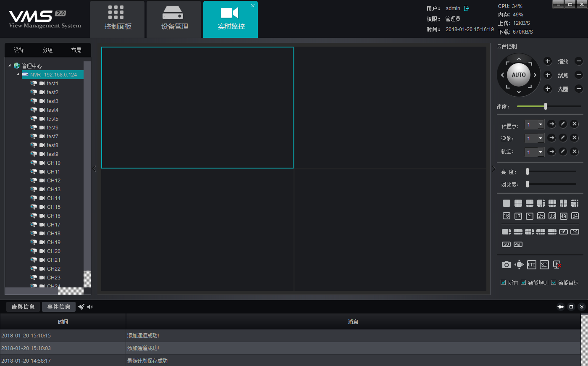Open the 巡航 number dropdown

pyautogui.click(x=541, y=138)
